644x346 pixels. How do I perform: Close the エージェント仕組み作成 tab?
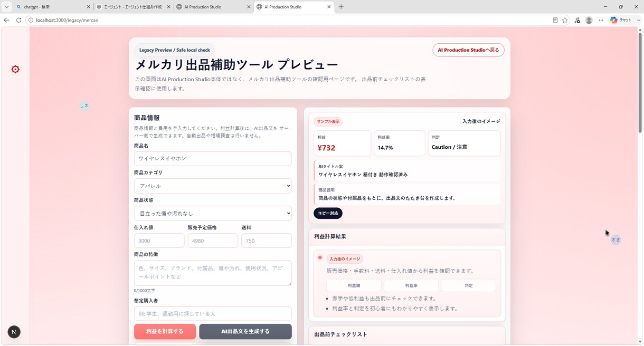click(168, 7)
